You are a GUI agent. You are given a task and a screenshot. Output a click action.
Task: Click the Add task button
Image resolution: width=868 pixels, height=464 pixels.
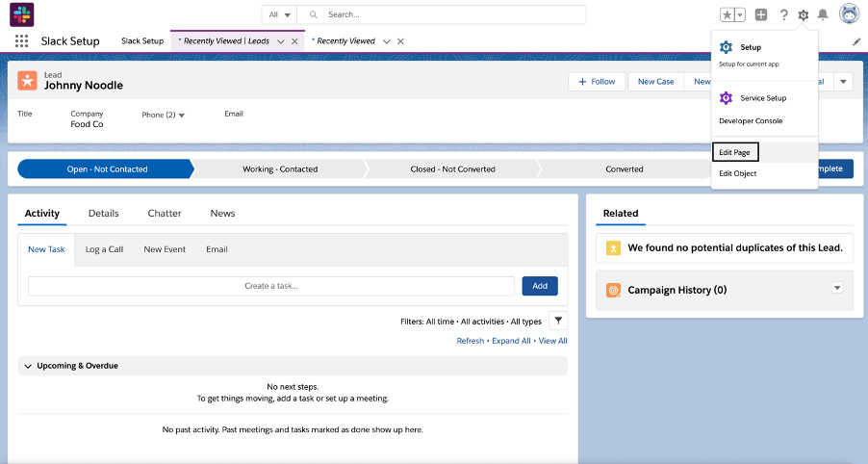click(x=540, y=286)
